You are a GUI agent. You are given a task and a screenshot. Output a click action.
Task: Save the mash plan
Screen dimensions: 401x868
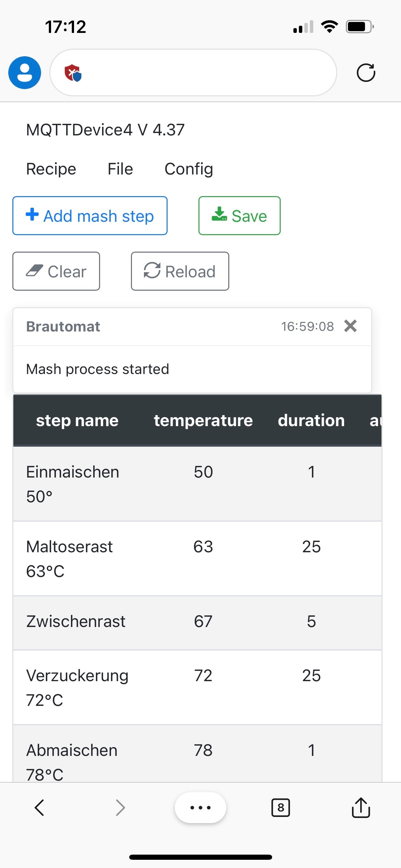pyautogui.click(x=239, y=216)
